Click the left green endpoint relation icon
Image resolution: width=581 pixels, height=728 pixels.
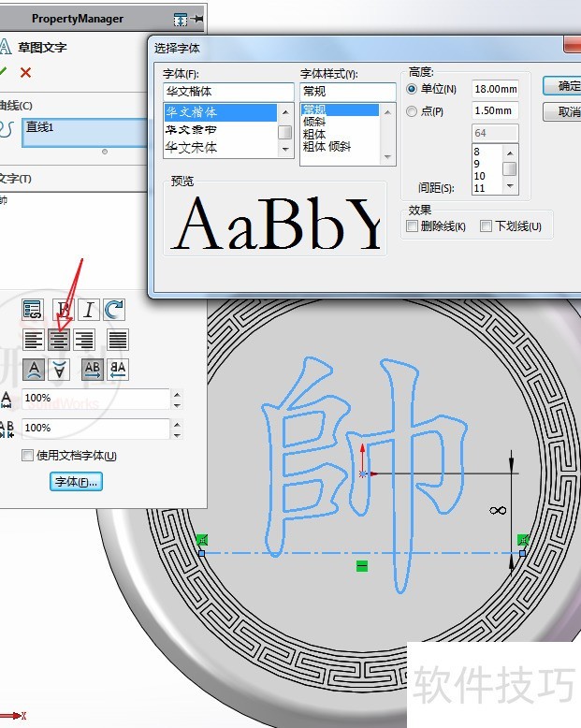click(x=202, y=540)
